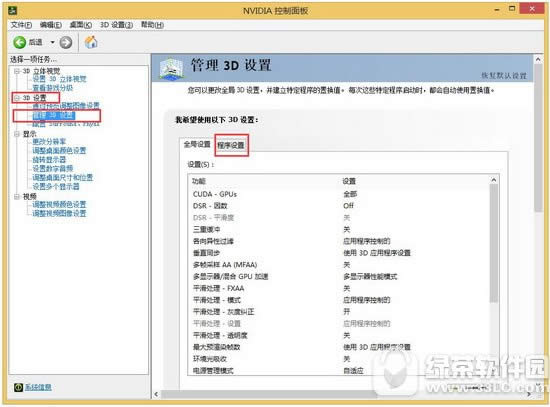
Task: Collapse the 显示 tree node
Action: [x=17, y=134]
